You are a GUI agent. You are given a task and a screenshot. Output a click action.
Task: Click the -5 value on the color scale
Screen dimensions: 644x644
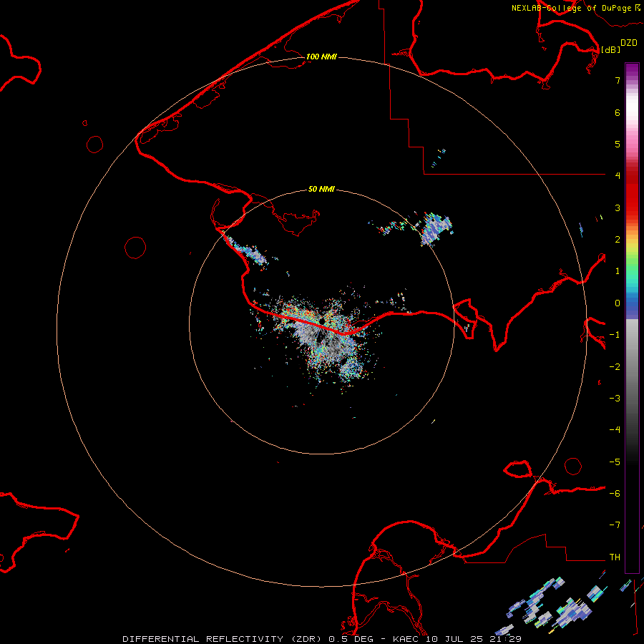615,462
